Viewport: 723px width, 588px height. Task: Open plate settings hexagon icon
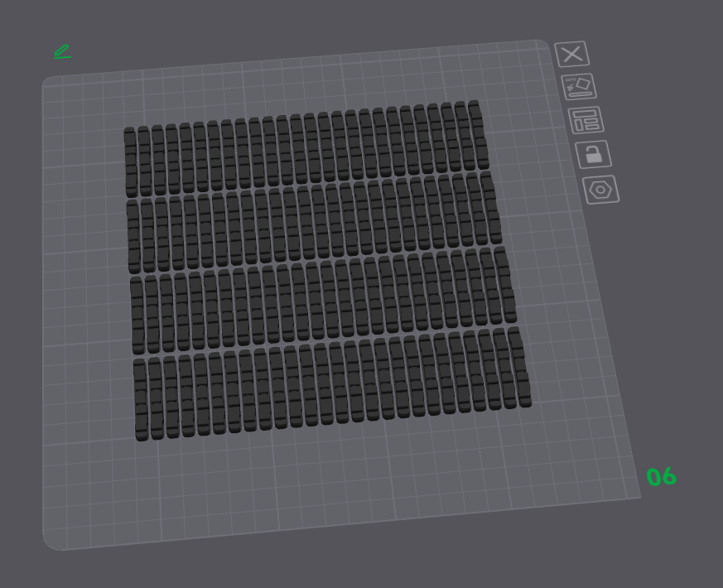(600, 190)
